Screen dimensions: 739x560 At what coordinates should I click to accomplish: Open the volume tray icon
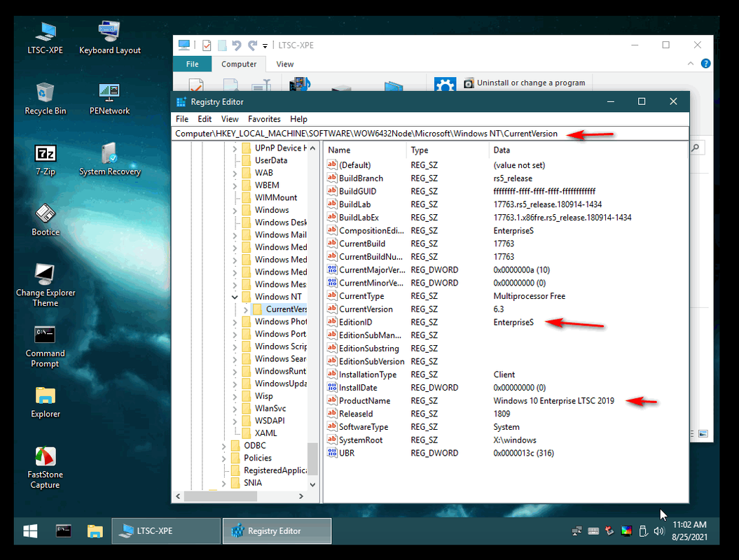pos(659,531)
